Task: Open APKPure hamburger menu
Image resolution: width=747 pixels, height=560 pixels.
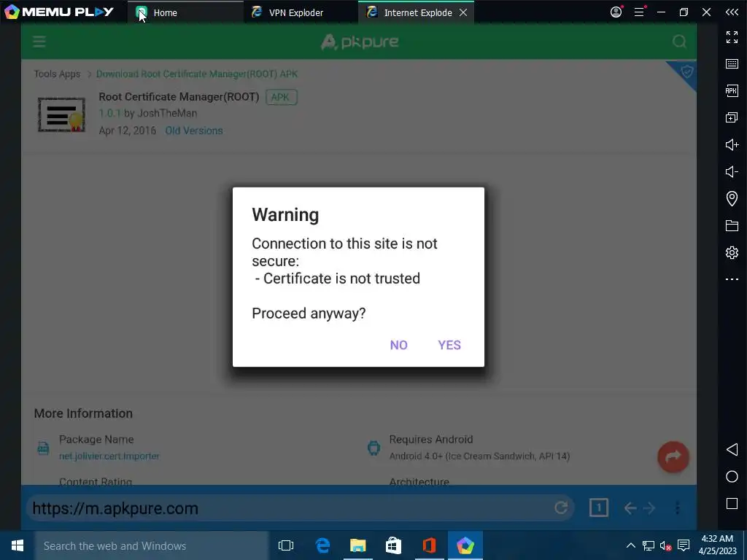Action: tap(39, 42)
